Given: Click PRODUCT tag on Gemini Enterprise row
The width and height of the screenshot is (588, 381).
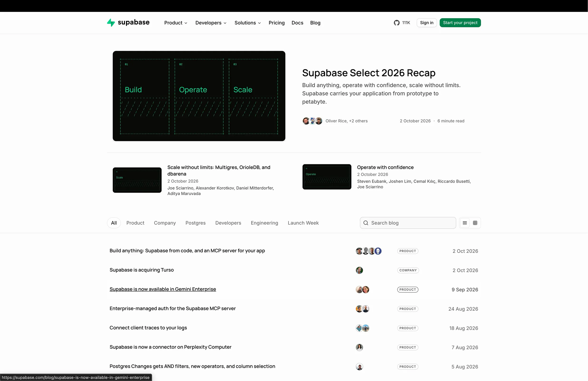Looking at the screenshot, I should [408, 290].
